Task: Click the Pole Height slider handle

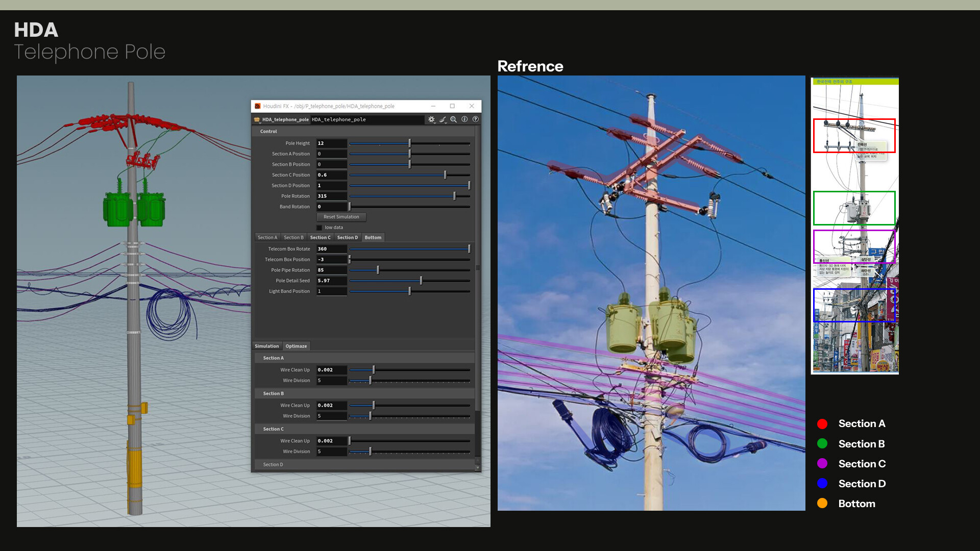Action: tap(409, 143)
